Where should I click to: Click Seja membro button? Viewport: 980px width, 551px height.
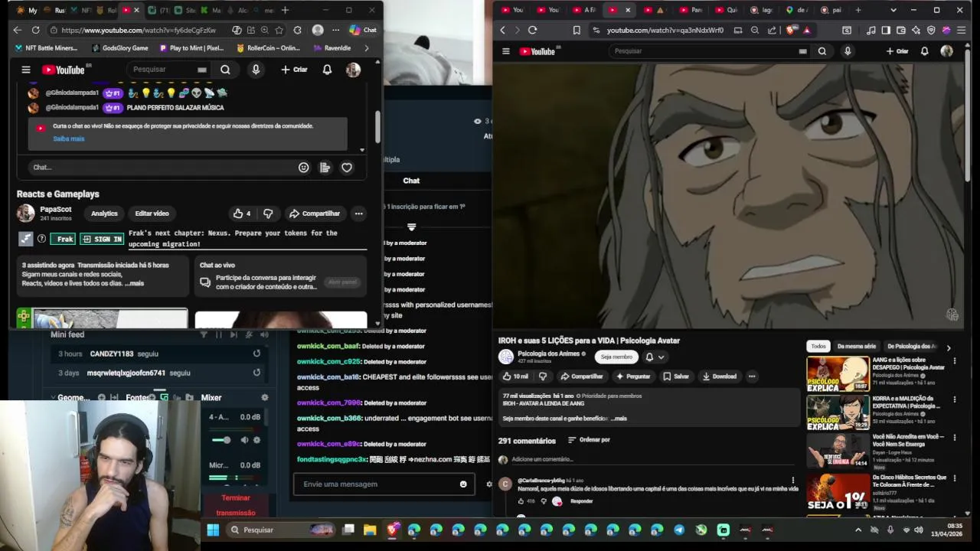point(616,357)
